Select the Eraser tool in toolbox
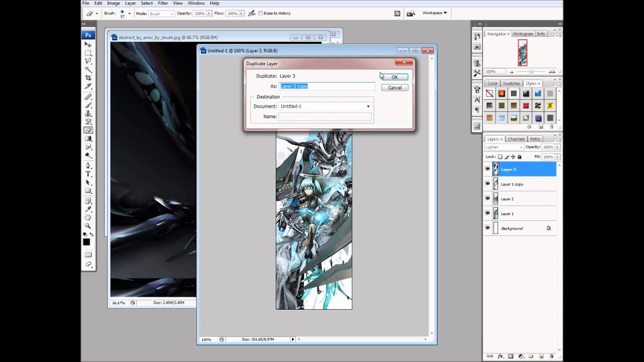644x362 pixels. pos(88,130)
